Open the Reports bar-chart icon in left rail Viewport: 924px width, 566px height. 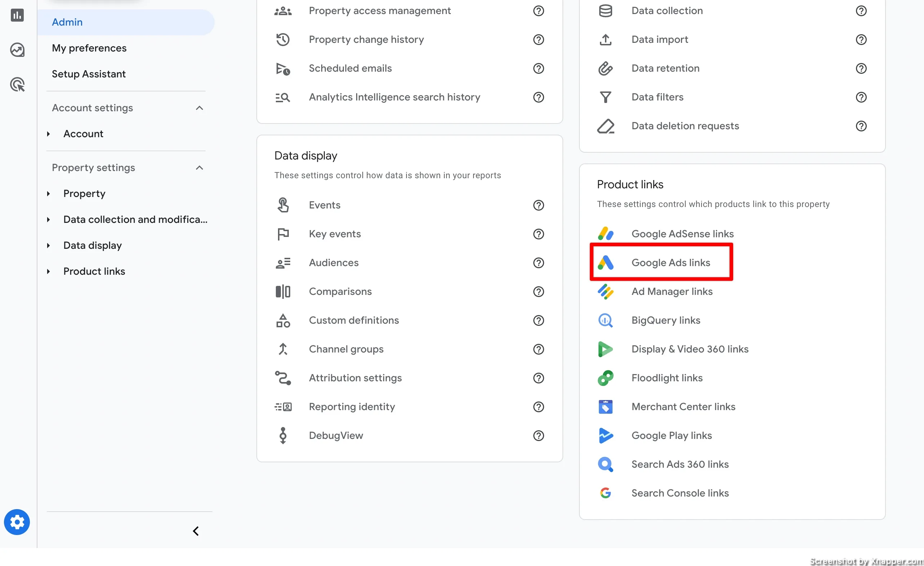click(17, 15)
